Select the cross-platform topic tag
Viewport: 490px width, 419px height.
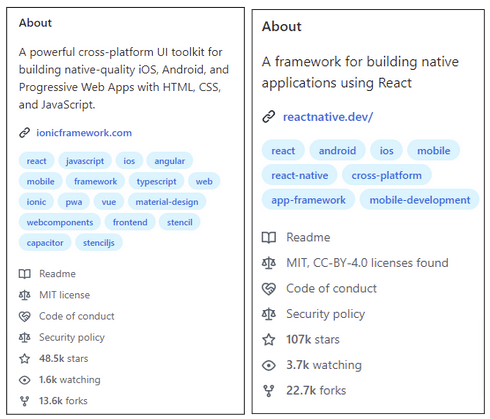(x=387, y=175)
